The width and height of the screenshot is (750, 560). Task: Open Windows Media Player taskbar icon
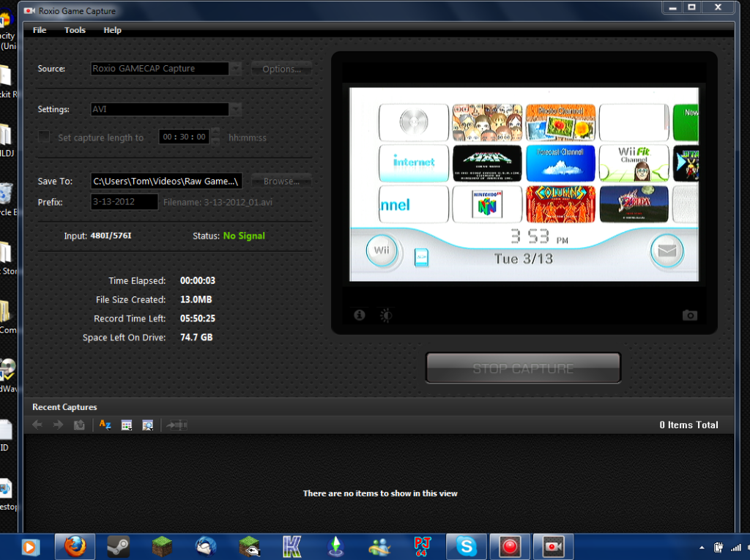(29, 547)
